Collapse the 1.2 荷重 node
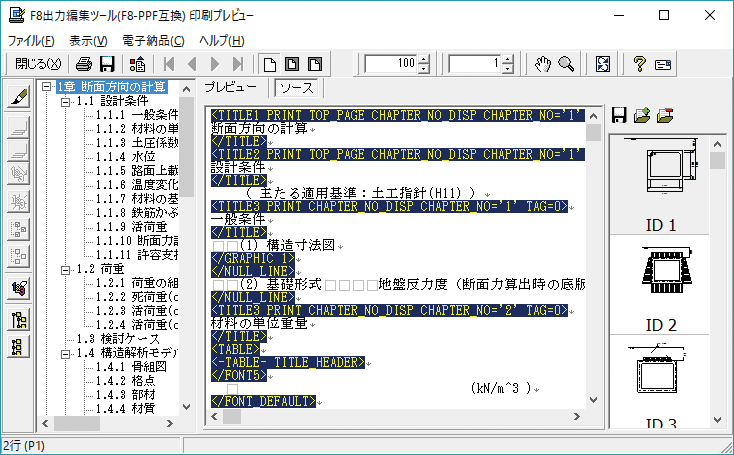Image resolution: width=734 pixels, height=455 pixels. (x=66, y=270)
